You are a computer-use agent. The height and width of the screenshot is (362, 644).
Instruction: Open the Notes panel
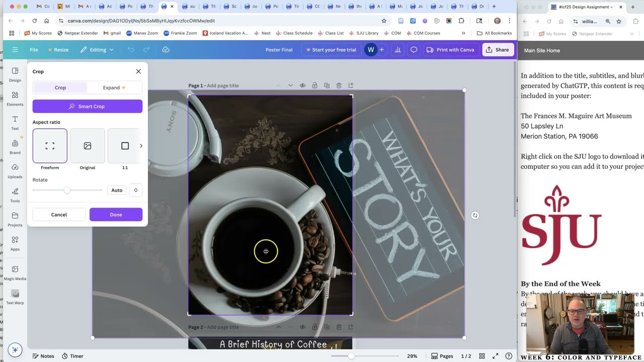point(43,356)
